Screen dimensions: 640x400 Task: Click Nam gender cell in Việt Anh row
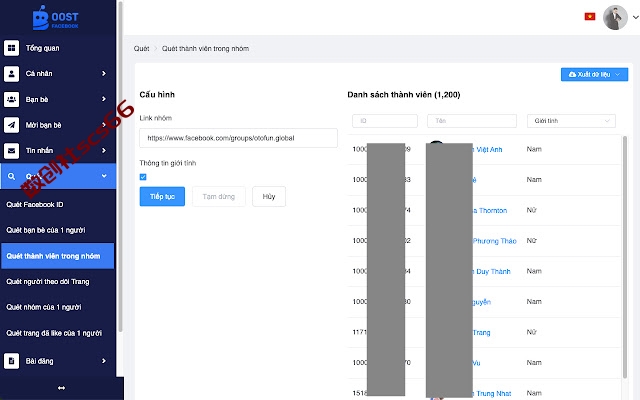point(534,149)
